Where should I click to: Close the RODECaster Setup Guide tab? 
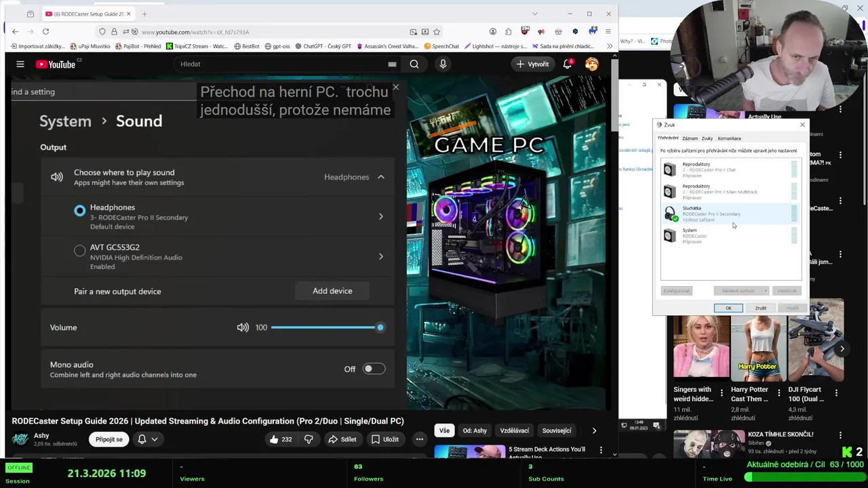130,14
